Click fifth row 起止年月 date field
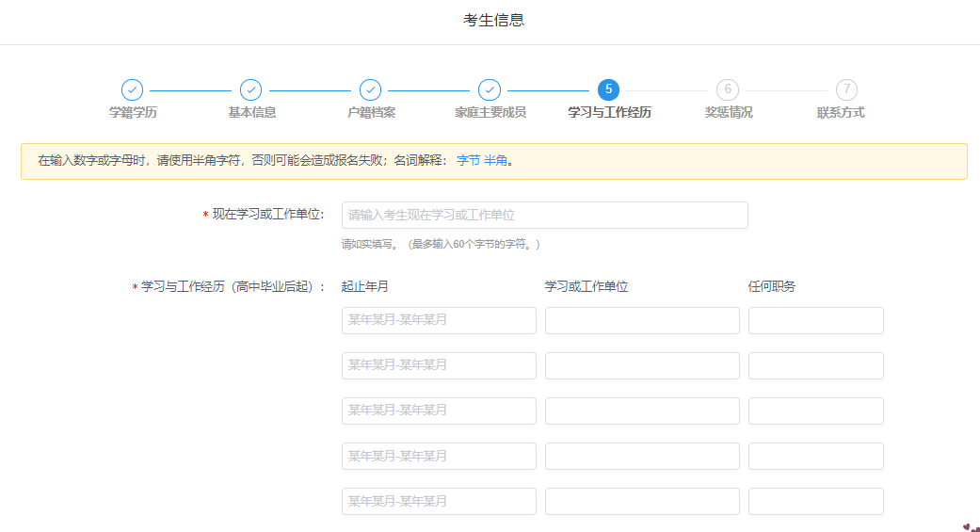 pyautogui.click(x=439, y=501)
